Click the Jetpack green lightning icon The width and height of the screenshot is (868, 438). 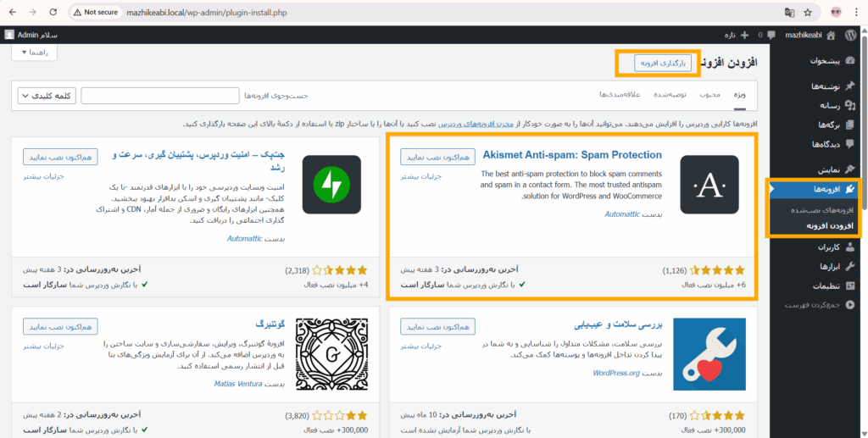pyautogui.click(x=331, y=185)
